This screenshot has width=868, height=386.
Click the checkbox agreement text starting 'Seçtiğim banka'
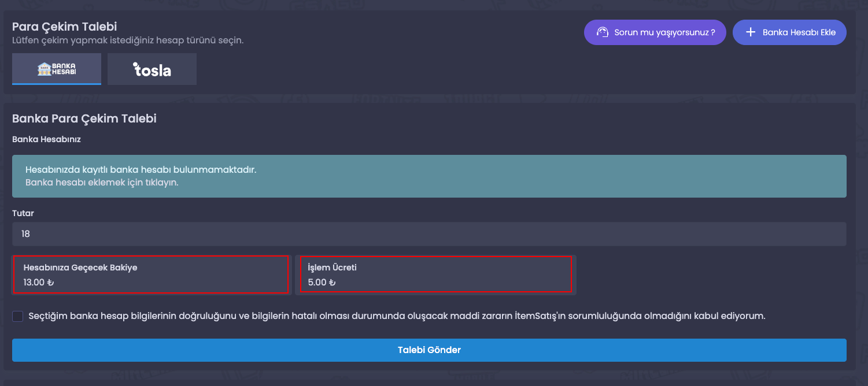click(397, 316)
